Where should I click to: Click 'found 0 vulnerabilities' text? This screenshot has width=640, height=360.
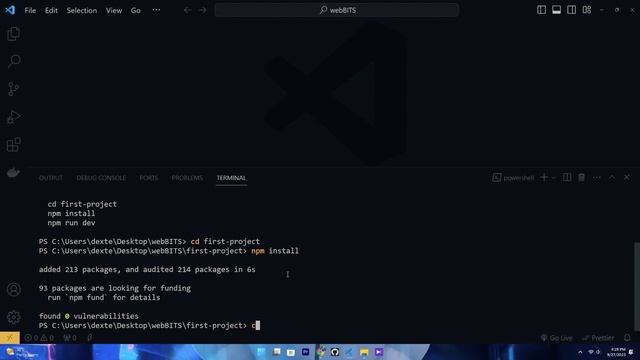pos(88,316)
